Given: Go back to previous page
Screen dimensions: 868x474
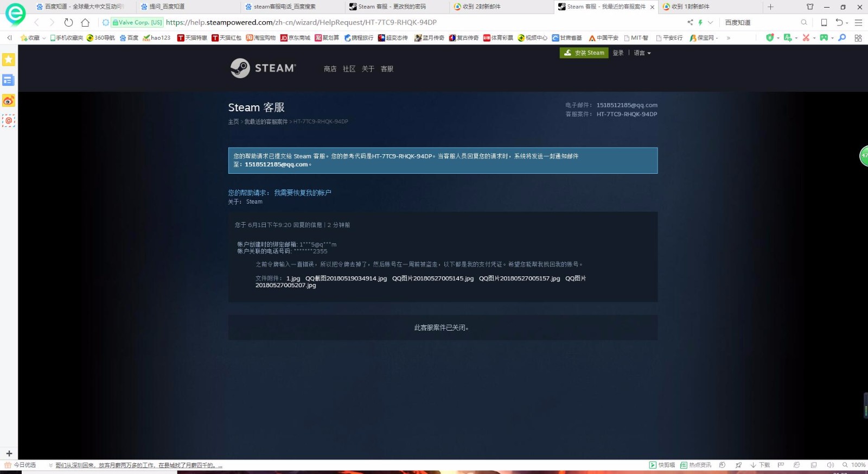Looking at the screenshot, I should [36, 22].
